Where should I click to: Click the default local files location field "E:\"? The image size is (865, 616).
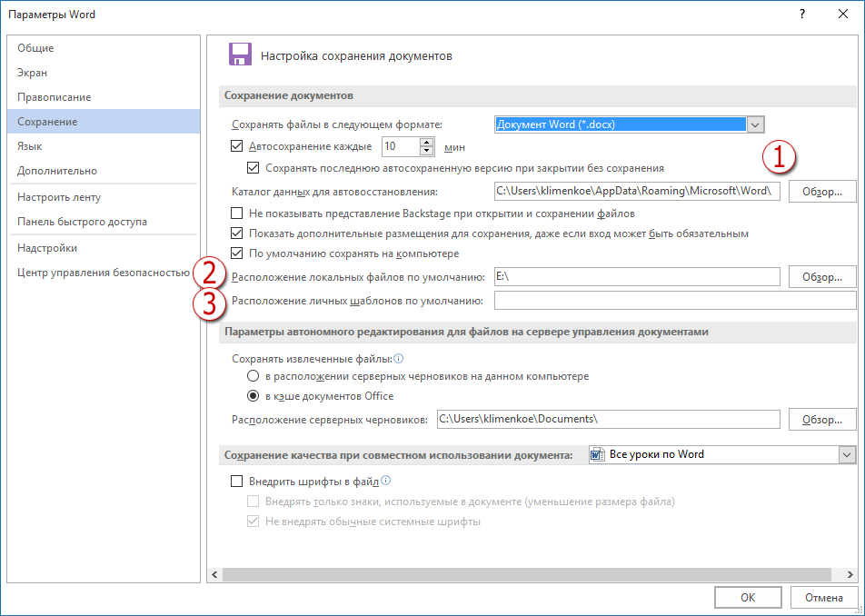tap(637, 277)
